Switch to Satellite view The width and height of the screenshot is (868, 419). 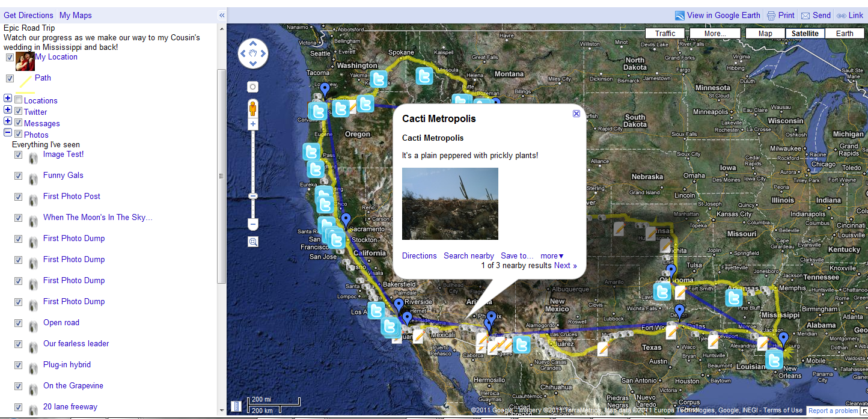click(x=805, y=34)
